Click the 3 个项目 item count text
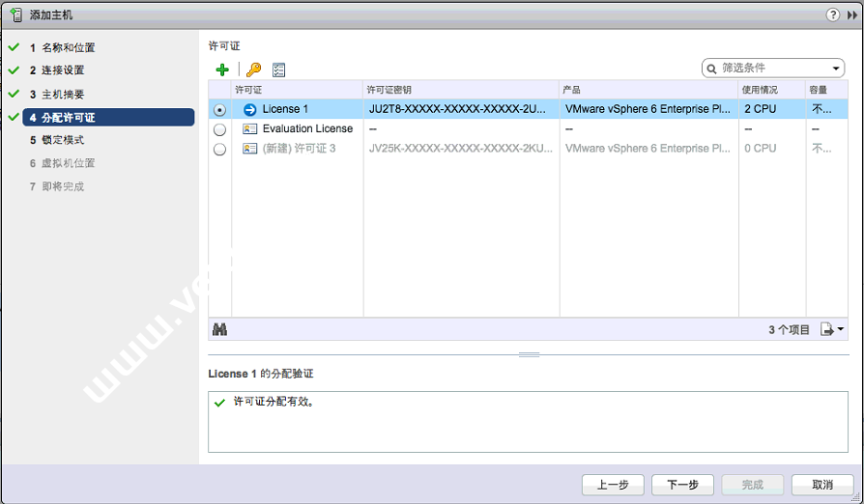The height and width of the screenshot is (504, 864). [x=789, y=329]
